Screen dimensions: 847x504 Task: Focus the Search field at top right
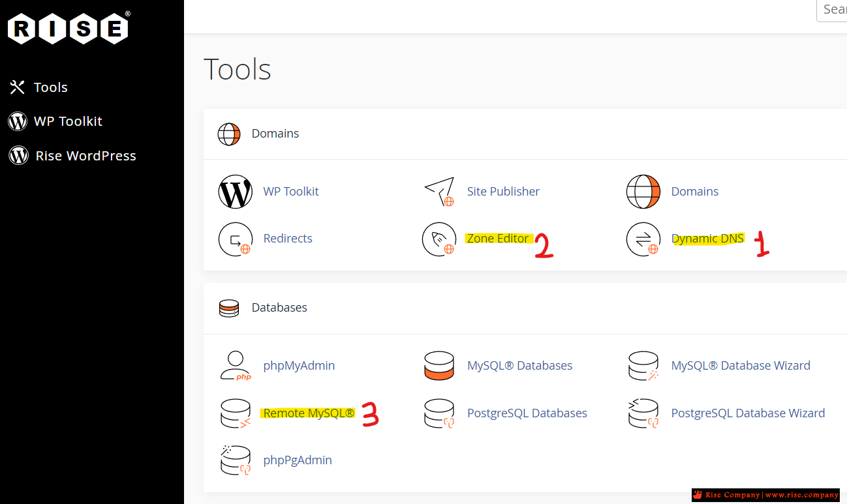coord(832,10)
